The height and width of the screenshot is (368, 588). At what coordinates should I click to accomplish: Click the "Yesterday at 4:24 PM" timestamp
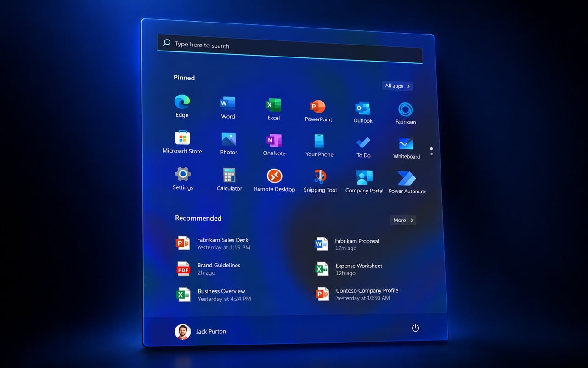pyautogui.click(x=224, y=299)
